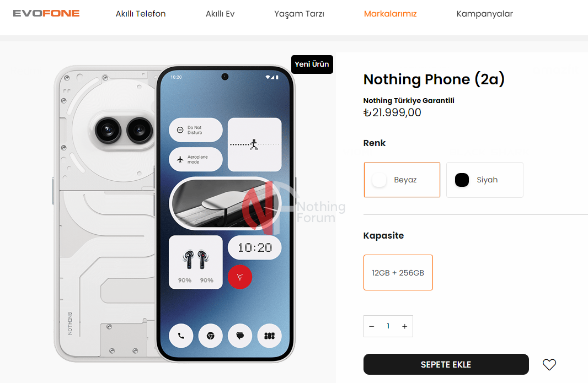Go to the Kampanyalar page
The height and width of the screenshot is (383, 588).
tap(484, 14)
